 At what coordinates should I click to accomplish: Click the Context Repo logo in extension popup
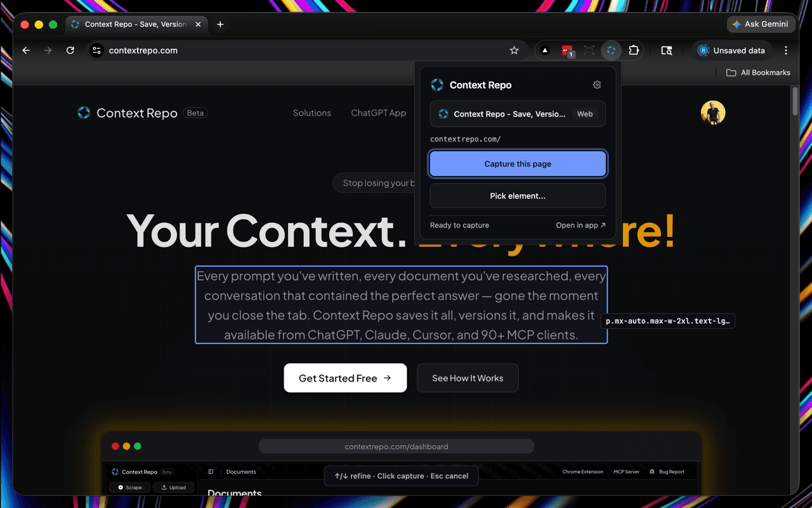pyautogui.click(x=437, y=85)
